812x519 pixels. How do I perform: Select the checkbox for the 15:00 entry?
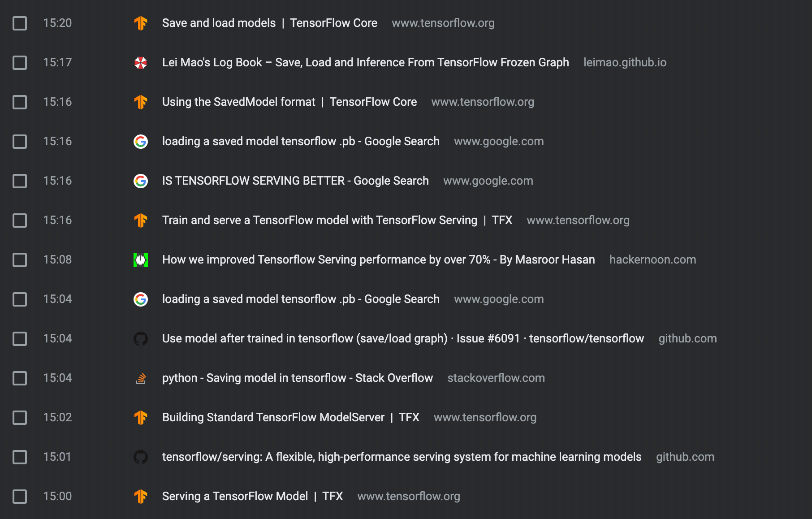click(20, 496)
